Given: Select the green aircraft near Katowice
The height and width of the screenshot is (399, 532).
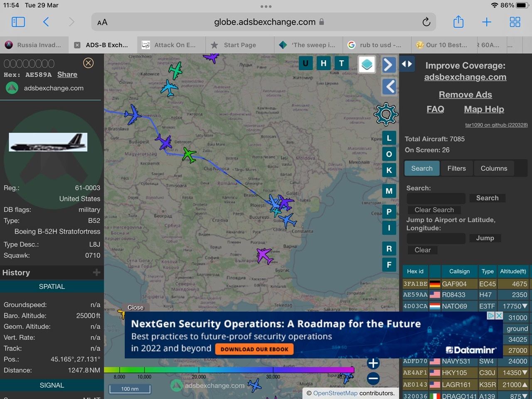Looking at the screenshot, I should [175, 70].
